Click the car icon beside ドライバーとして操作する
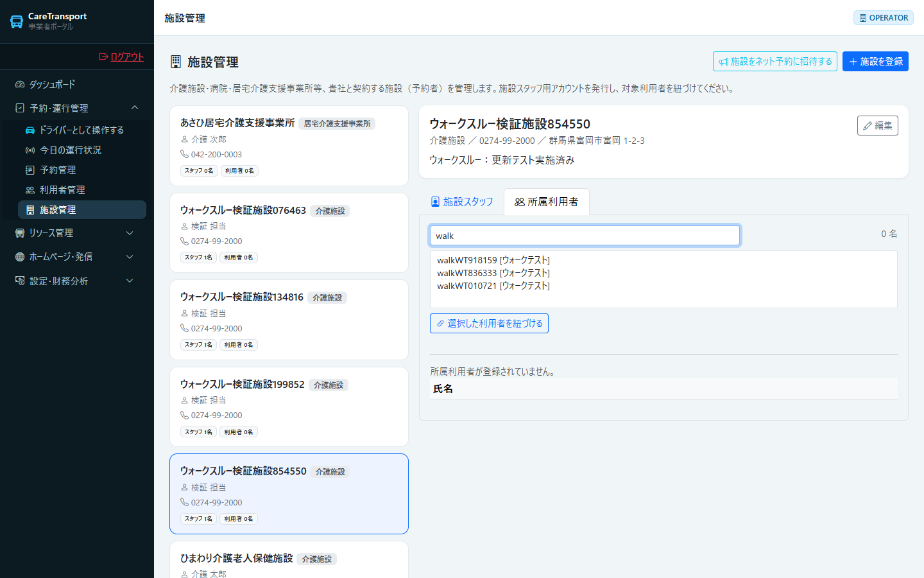 point(30,130)
